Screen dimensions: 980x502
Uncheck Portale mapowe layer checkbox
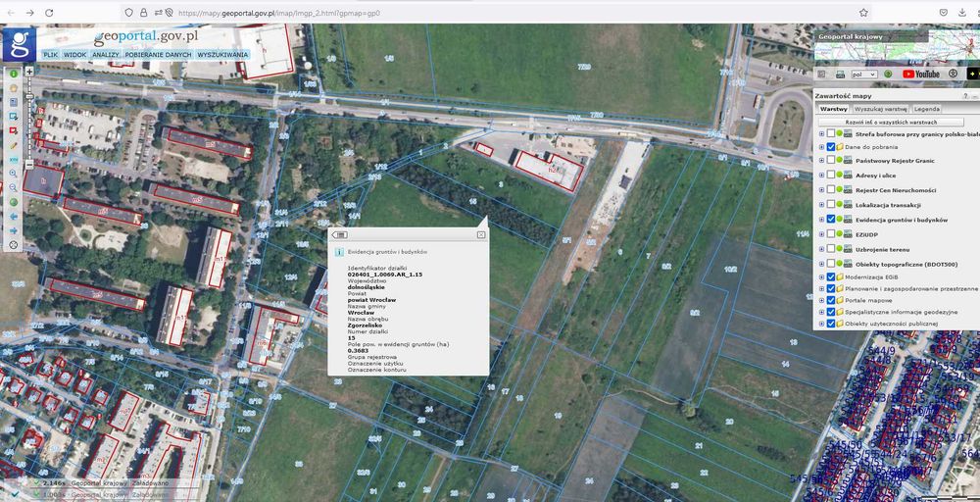(x=831, y=300)
